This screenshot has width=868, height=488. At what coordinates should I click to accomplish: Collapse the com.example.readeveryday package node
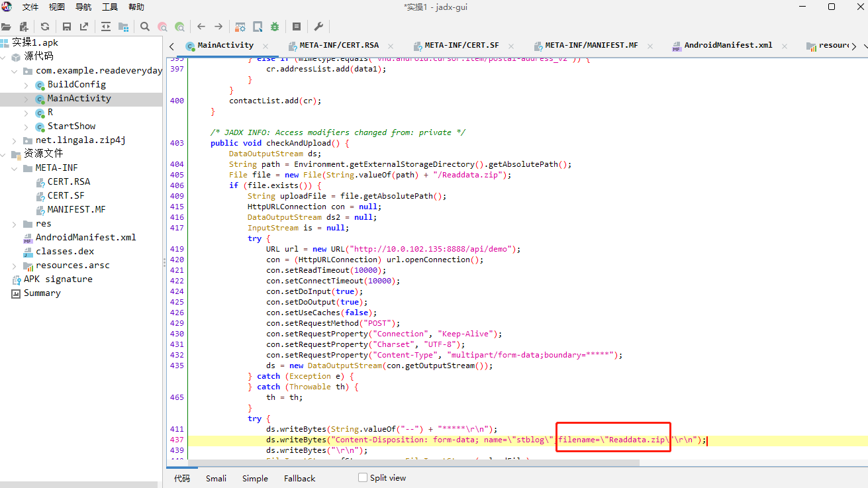[x=15, y=71]
